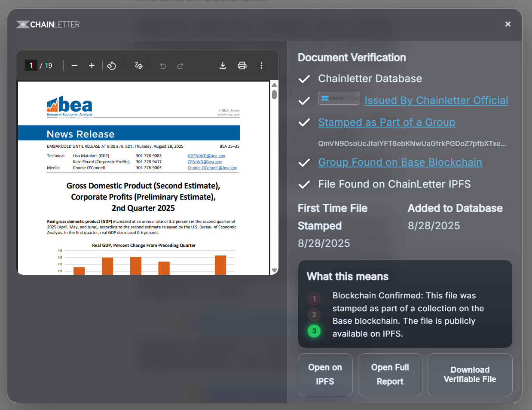The image size is (532, 410).
Task: Select step 3 in What this means
Action: point(314,331)
